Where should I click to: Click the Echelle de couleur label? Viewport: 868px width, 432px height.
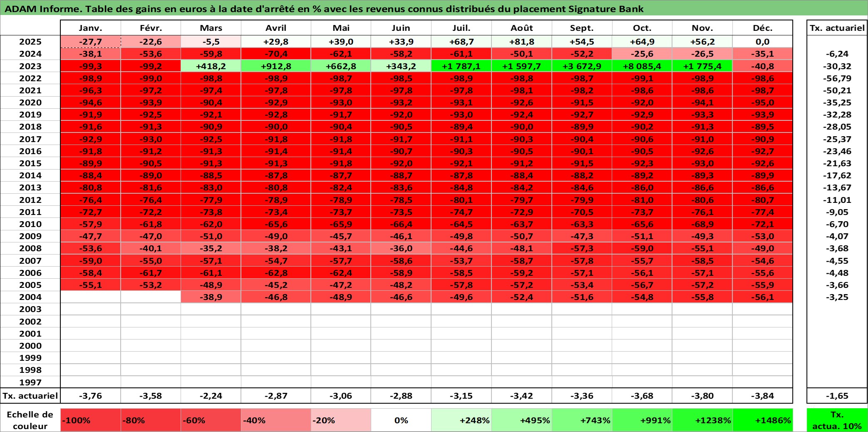click(x=30, y=420)
